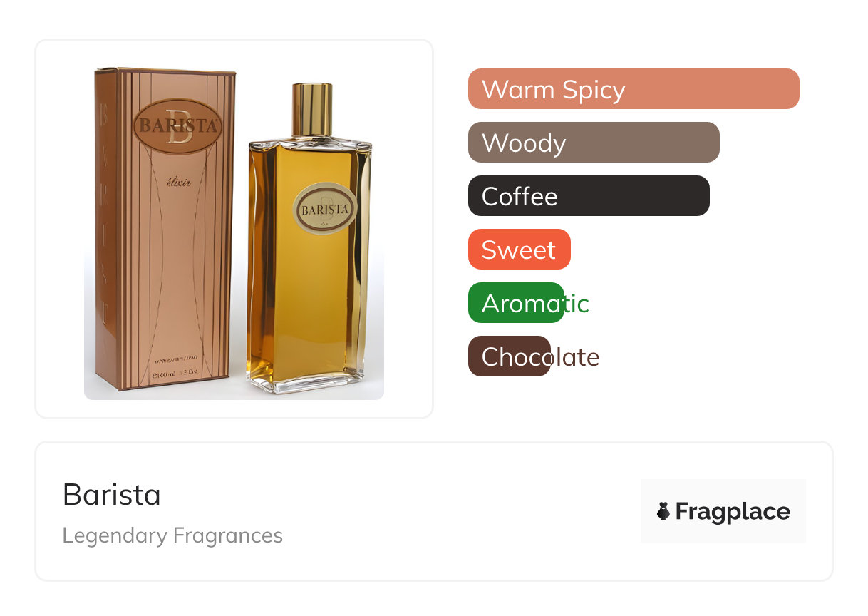Viewport: 868px width, 616px height.
Task: Select the Woody accord bar
Action: (x=594, y=143)
